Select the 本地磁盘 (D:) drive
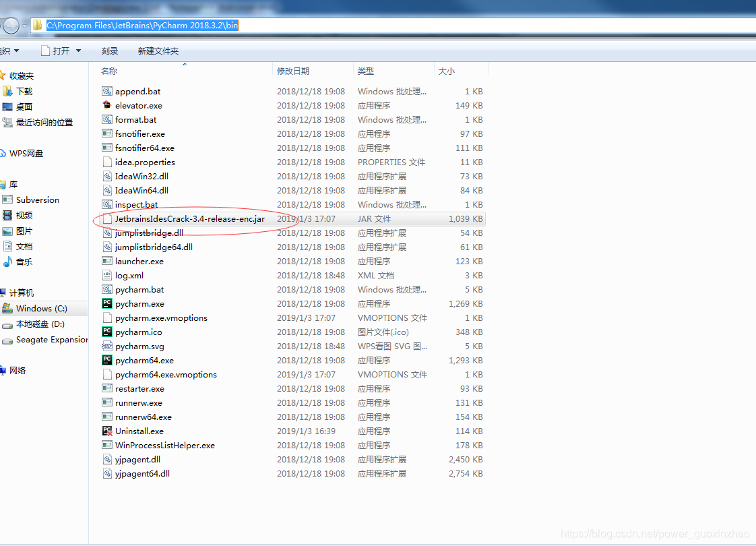756x546 pixels. pos(40,324)
